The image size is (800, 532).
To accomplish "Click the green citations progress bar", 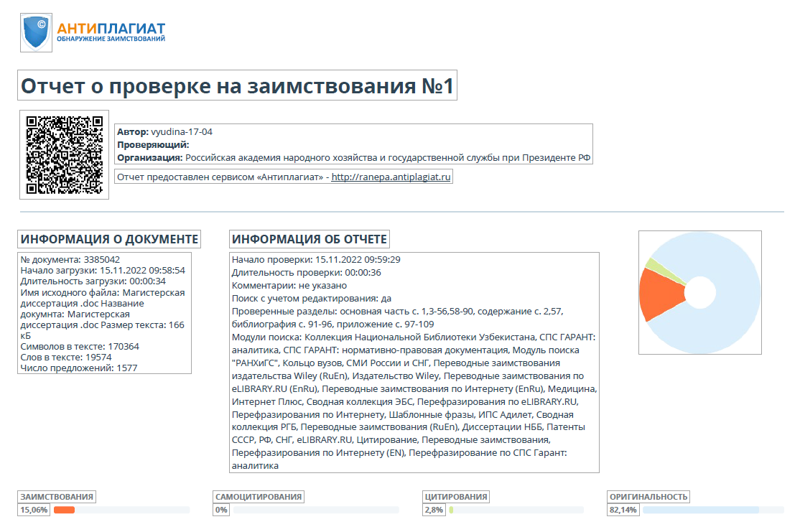I will click(452, 510).
